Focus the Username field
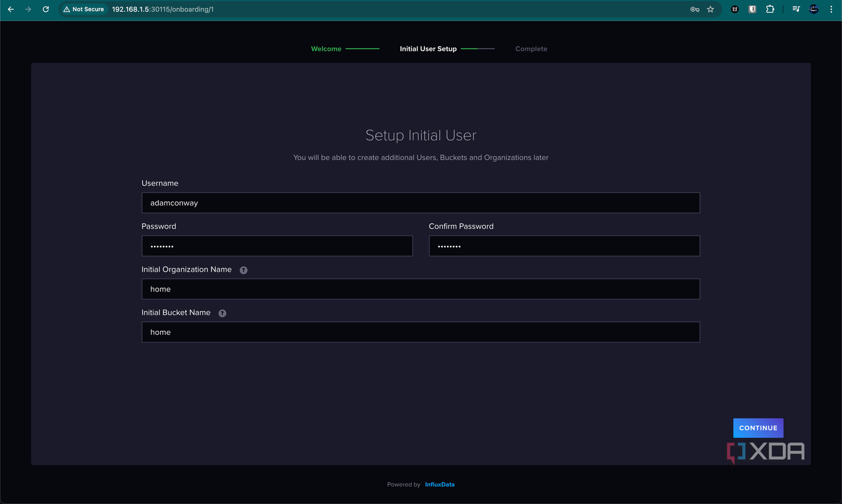This screenshot has width=842, height=504. pyautogui.click(x=421, y=203)
